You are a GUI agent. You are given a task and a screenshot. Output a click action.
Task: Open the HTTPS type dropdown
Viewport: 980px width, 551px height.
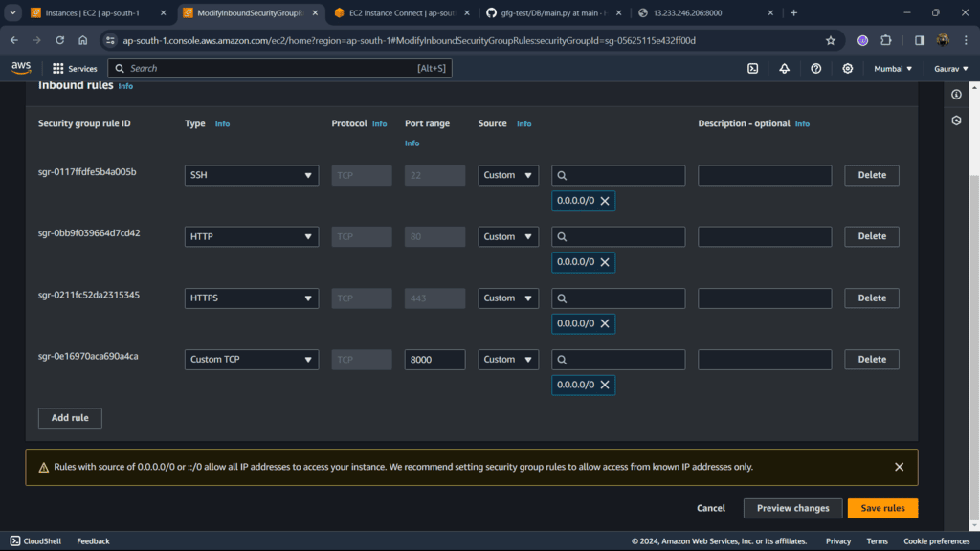252,298
